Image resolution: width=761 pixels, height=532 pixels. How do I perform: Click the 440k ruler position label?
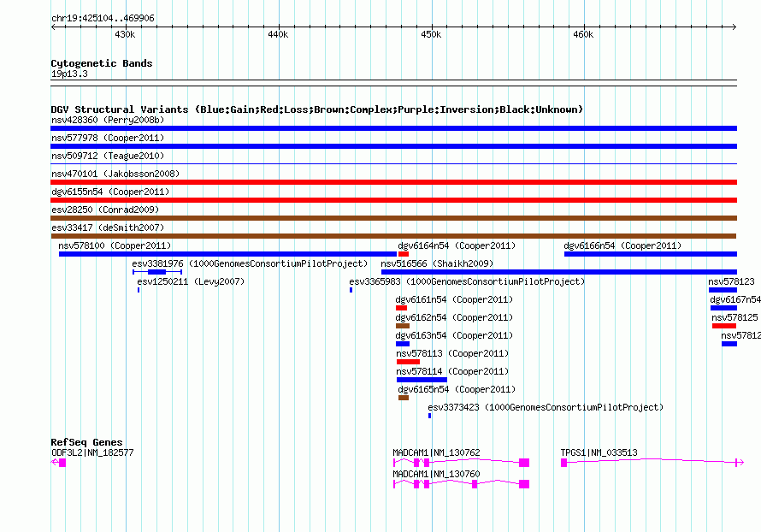coord(278,34)
